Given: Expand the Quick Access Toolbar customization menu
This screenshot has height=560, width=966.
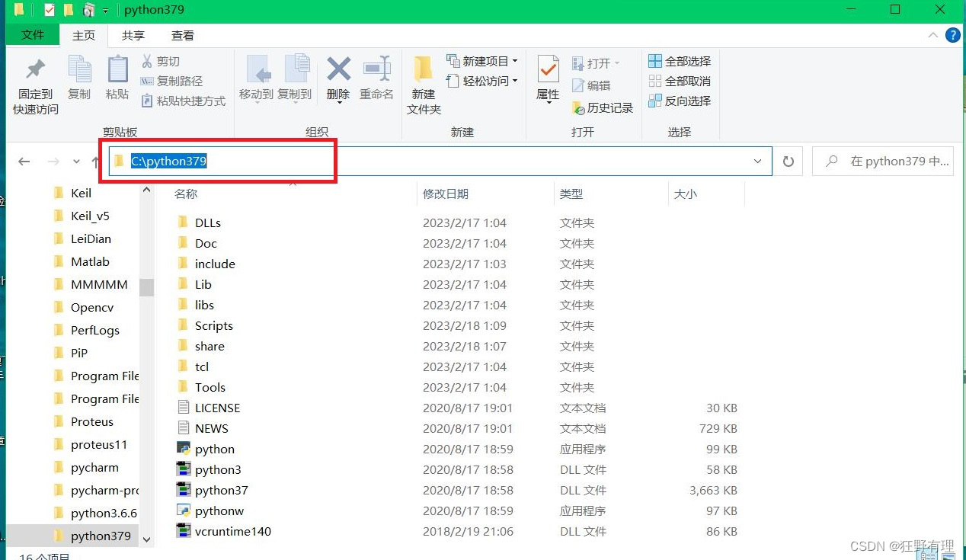Looking at the screenshot, I should 104,9.
